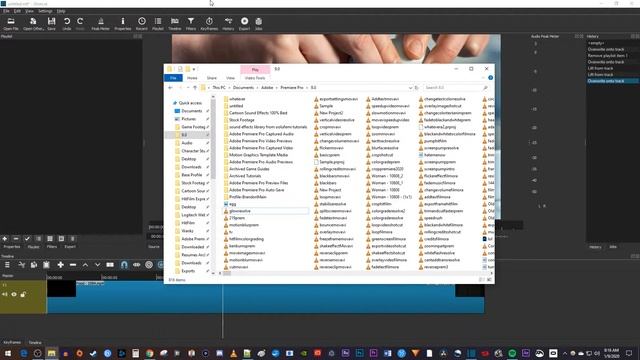Click the timeline Paste icon
640x360 pixels.
point(46,265)
